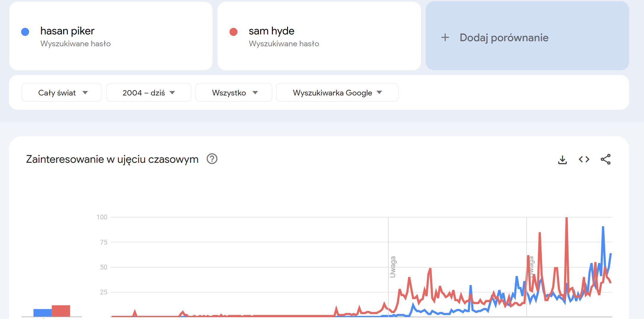Open the Wszystko category dropdown
The height and width of the screenshot is (319, 644).
click(234, 92)
